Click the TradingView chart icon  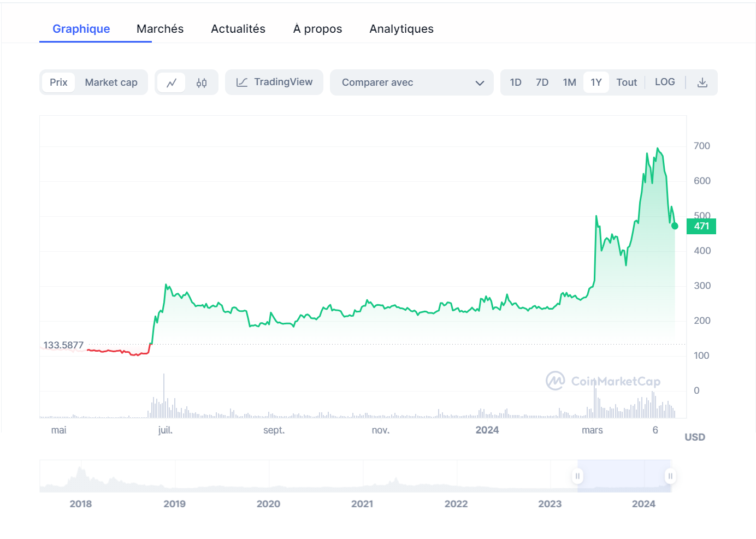242,82
